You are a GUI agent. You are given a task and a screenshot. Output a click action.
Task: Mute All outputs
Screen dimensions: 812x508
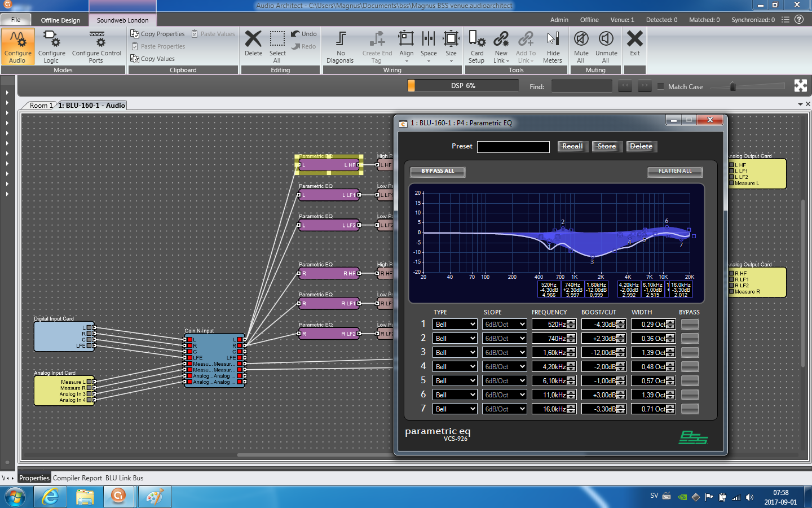point(581,47)
